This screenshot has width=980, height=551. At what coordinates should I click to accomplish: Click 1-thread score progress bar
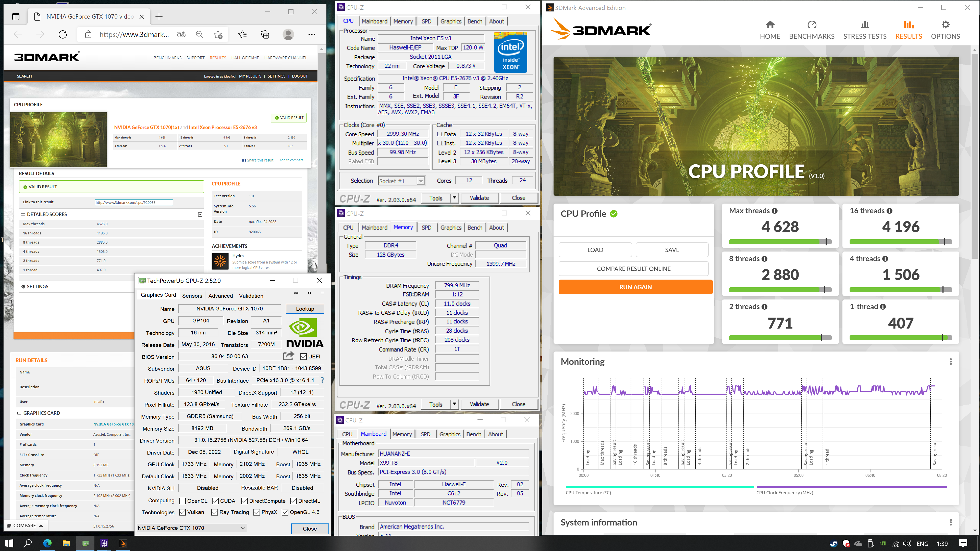click(900, 338)
